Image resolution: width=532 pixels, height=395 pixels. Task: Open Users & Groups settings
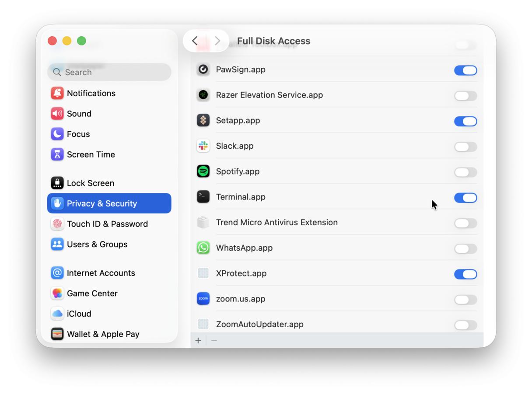[x=109, y=244]
